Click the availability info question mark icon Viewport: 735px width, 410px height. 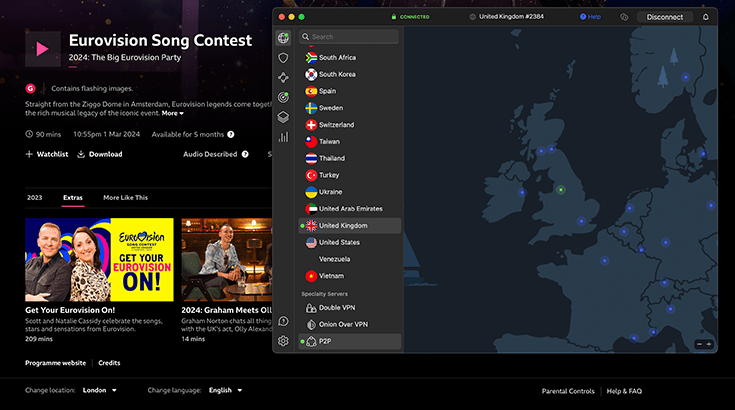point(231,134)
